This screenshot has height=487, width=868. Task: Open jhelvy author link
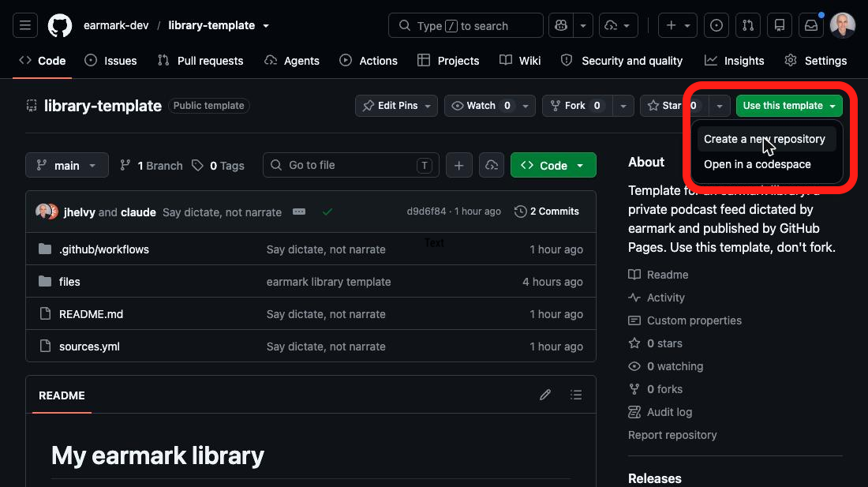pyautogui.click(x=79, y=212)
